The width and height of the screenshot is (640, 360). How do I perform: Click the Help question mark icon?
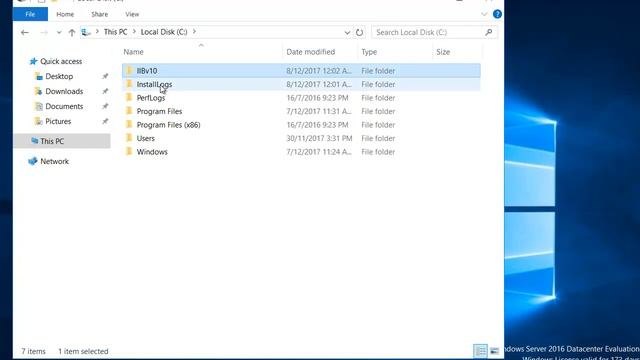pyautogui.click(x=497, y=14)
